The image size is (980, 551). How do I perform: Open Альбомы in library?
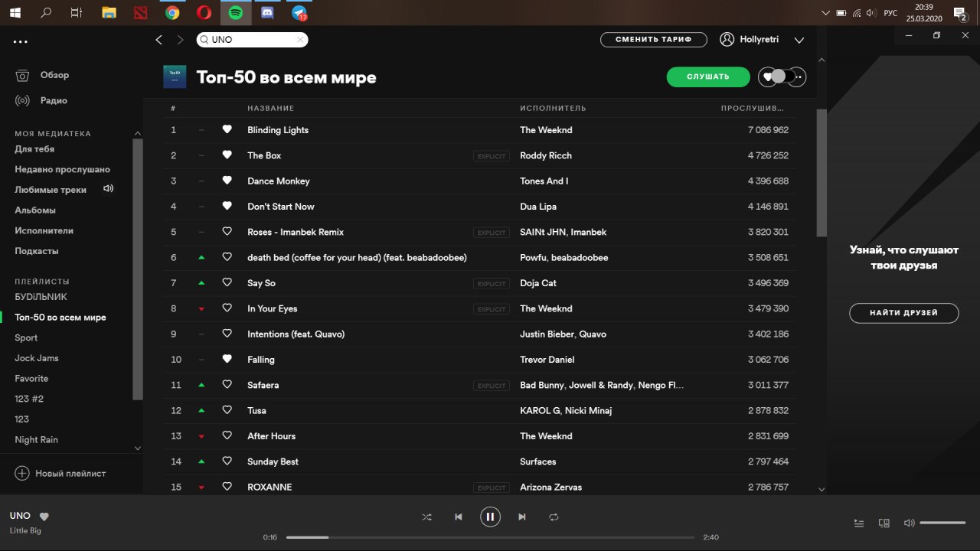pos(35,210)
